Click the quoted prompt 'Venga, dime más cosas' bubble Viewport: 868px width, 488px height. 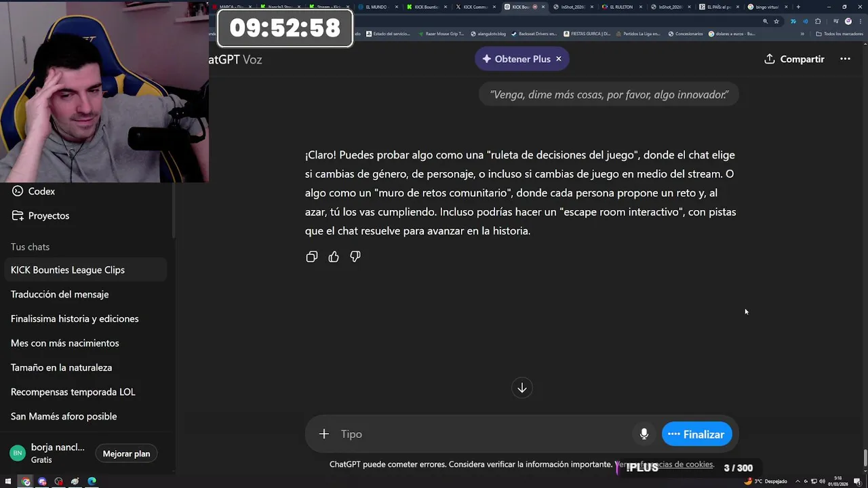pyautogui.click(x=609, y=94)
